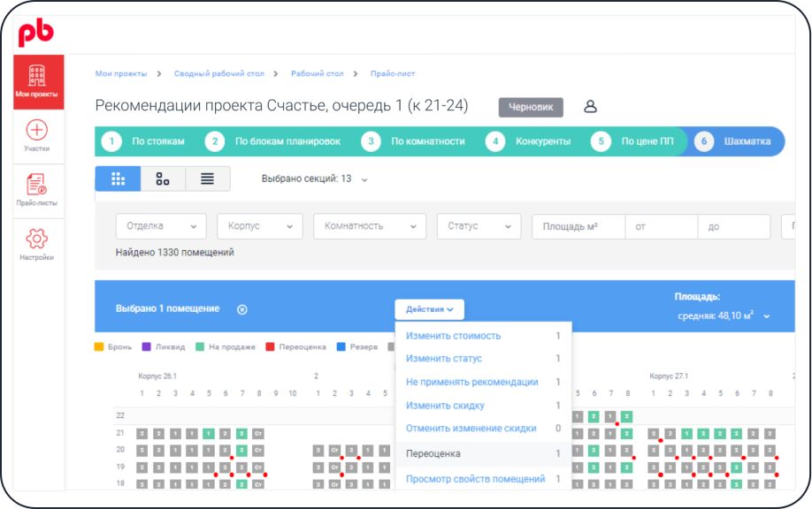The height and width of the screenshot is (509, 812).
Task: Open the Действия actions button
Action: pos(429,309)
